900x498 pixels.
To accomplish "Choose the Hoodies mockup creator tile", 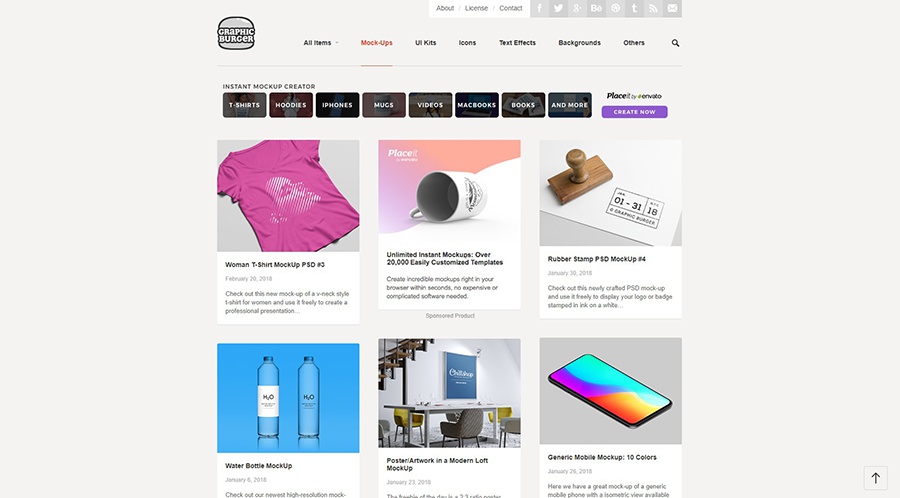I will [291, 105].
